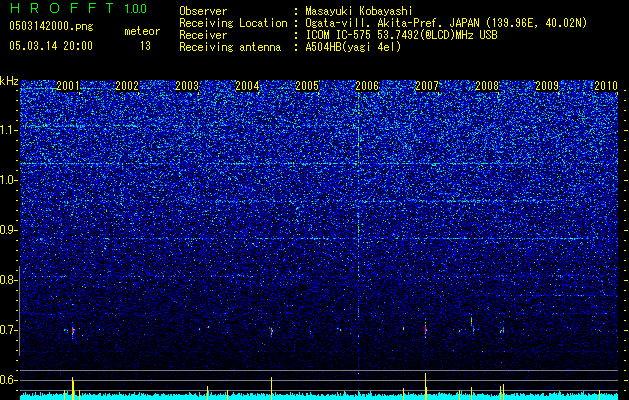This screenshot has height=400, width=629.
Task: Click the 2003 time marker
Action: (x=187, y=86)
